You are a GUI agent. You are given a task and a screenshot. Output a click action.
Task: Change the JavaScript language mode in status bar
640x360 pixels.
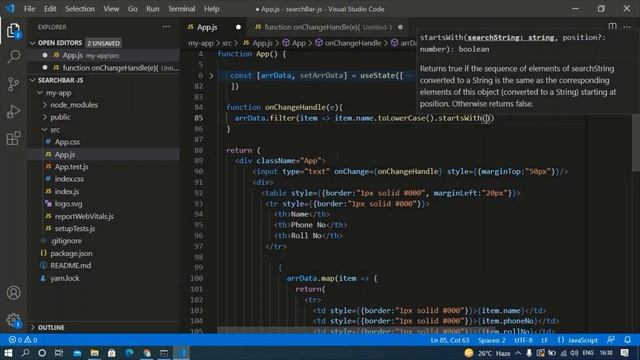click(582, 340)
